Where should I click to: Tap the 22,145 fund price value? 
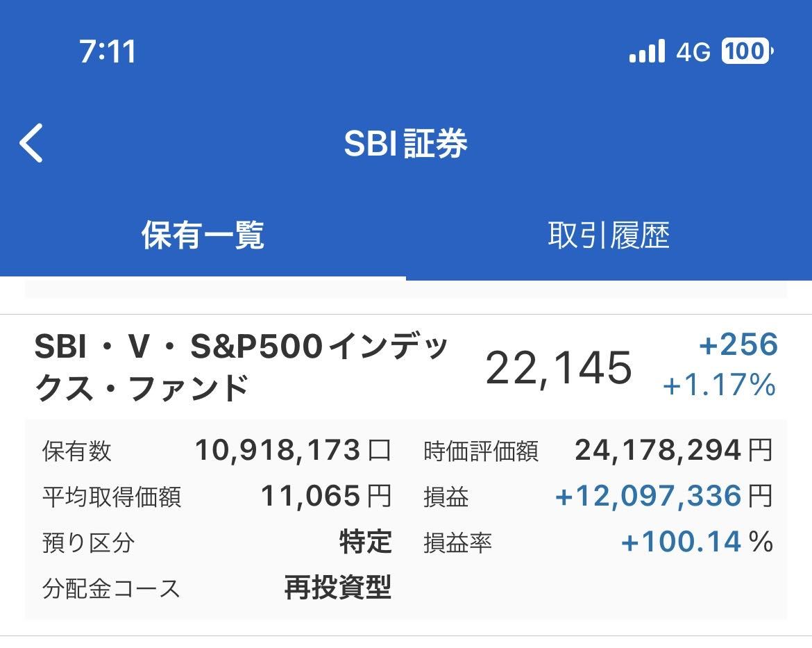pyautogui.click(x=559, y=368)
